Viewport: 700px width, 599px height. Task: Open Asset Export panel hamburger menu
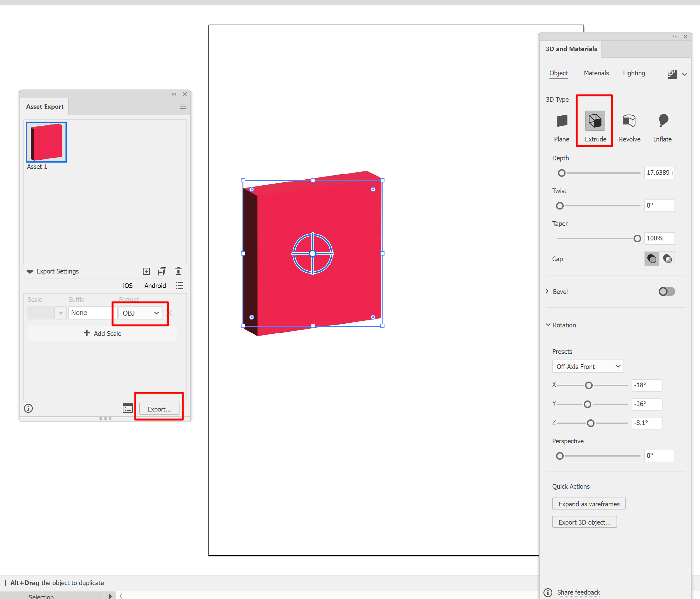coord(183,107)
